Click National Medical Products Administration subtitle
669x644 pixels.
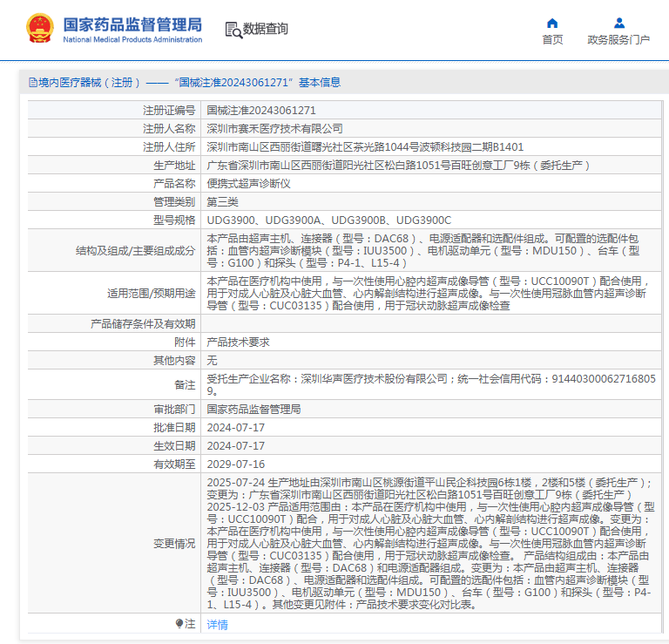pos(132,40)
